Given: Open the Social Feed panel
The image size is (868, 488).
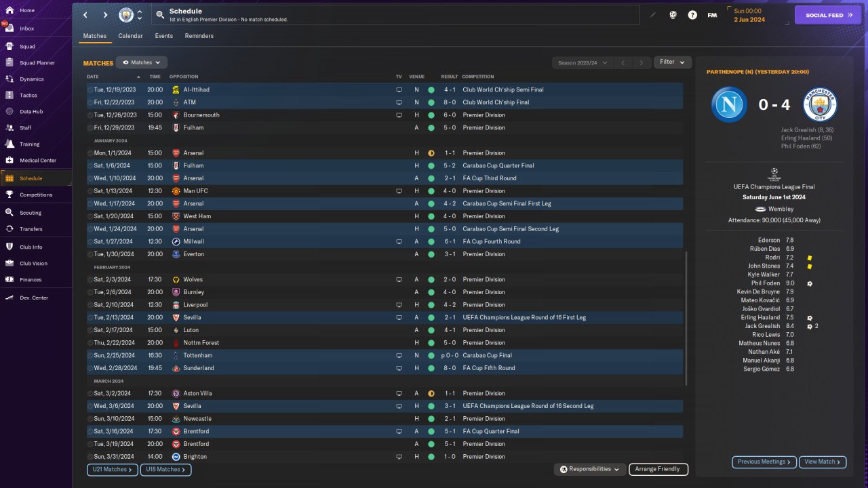Looking at the screenshot, I should point(827,15).
